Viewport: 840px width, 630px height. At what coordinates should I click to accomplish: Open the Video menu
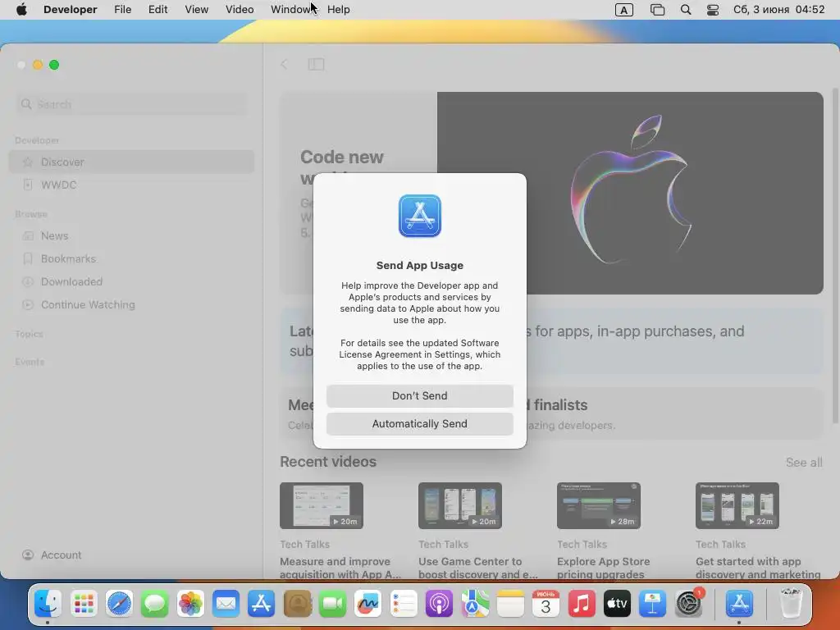pyautogui.click(x=240, y=10)
